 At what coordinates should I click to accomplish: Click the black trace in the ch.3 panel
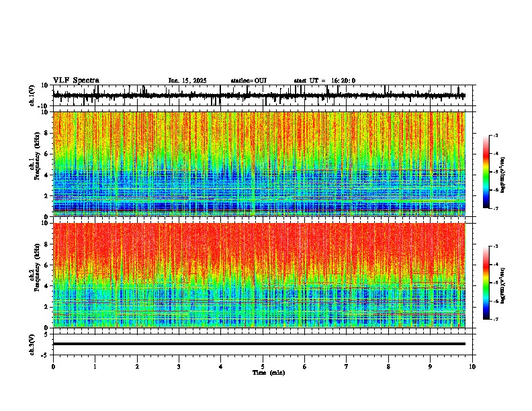coord(259,344)
